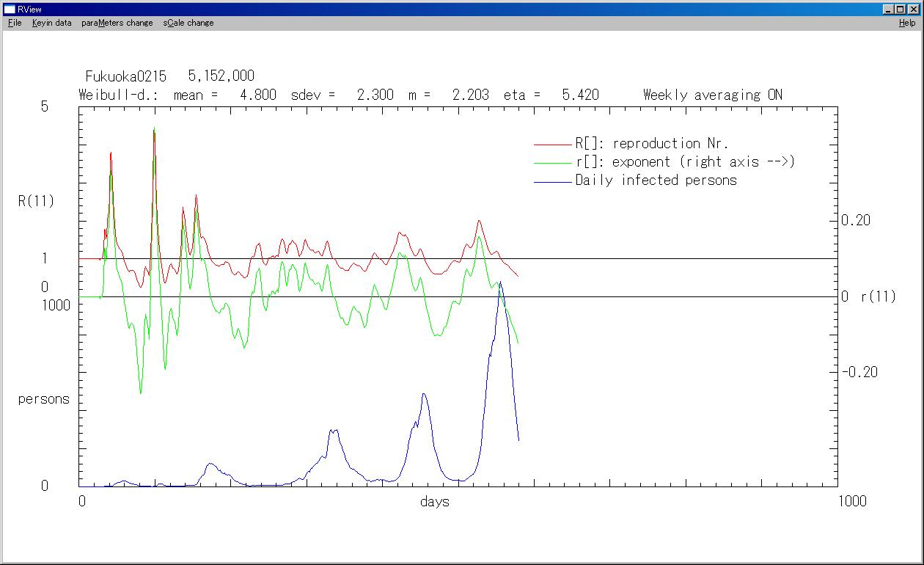Screen dimensions: 924x565
Task: Select the Fukuoka0215 dataset title
Action: 126,76
